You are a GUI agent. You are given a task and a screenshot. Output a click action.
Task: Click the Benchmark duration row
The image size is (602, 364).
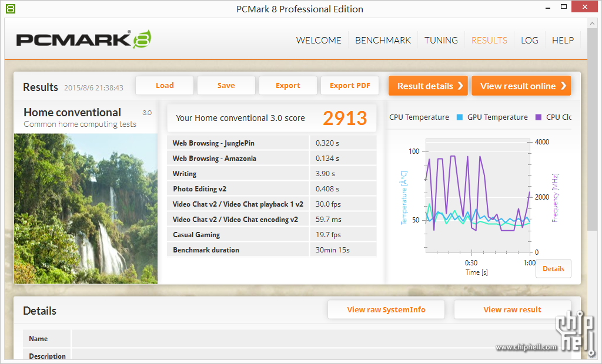tap(272, 250)
